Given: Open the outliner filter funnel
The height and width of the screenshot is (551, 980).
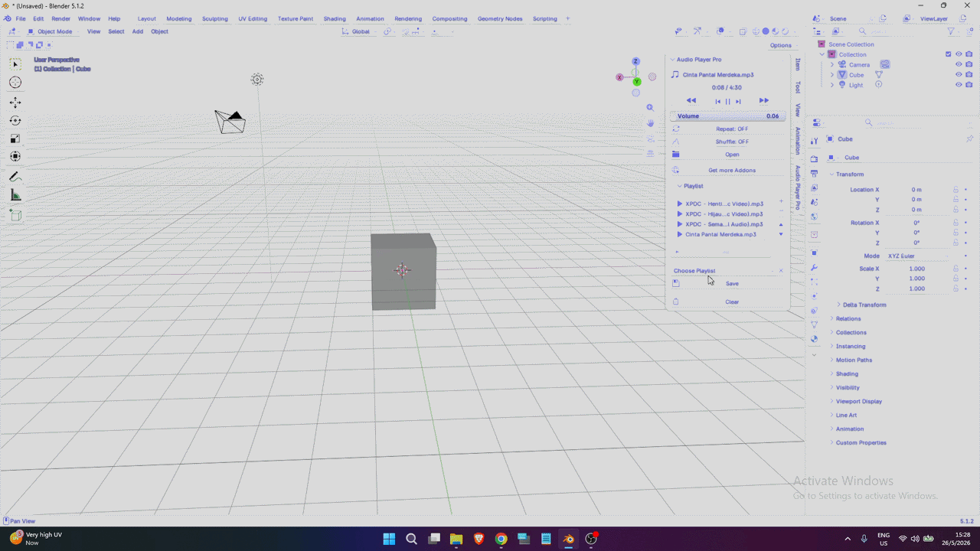Looking at the screenshot, I should click(x=951, y=31).
